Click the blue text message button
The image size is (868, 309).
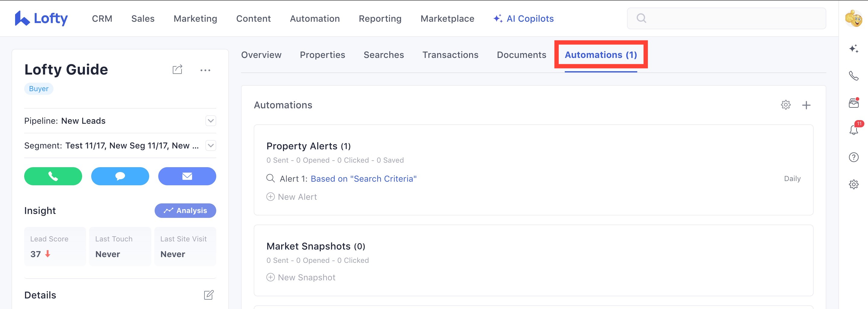pyautogui.click(x=120, y=176)
